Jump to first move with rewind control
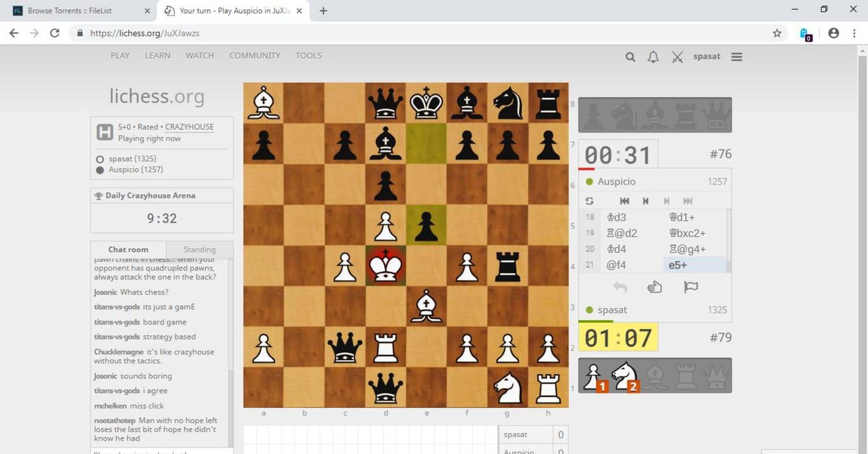This screenshot has height=454, width=868. coord(624,201)
